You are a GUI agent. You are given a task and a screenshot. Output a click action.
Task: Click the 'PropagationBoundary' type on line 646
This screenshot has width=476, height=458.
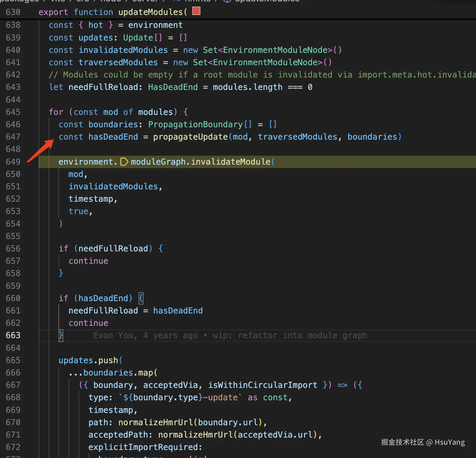[195, 124]
